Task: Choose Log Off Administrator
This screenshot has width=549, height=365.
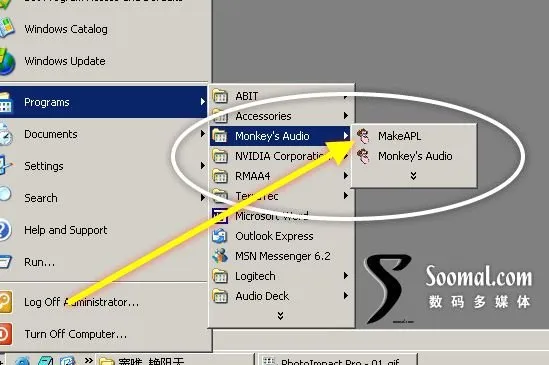Action: click(x=104, y=302)
